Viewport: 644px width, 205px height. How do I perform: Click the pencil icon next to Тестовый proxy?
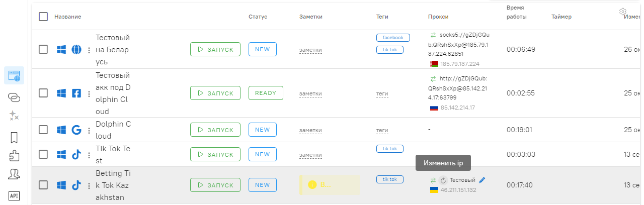pos(482,180)
